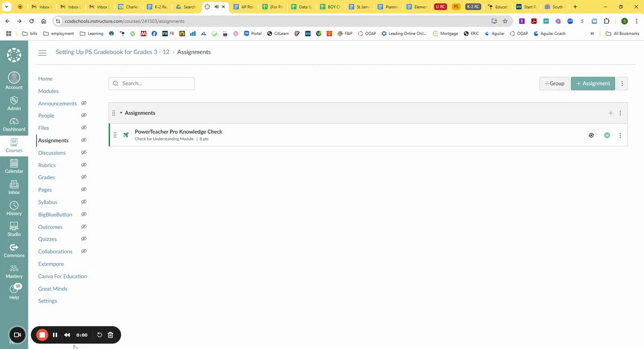
Task: Open the Modules course navigation link
Action: tap(48, 91)
